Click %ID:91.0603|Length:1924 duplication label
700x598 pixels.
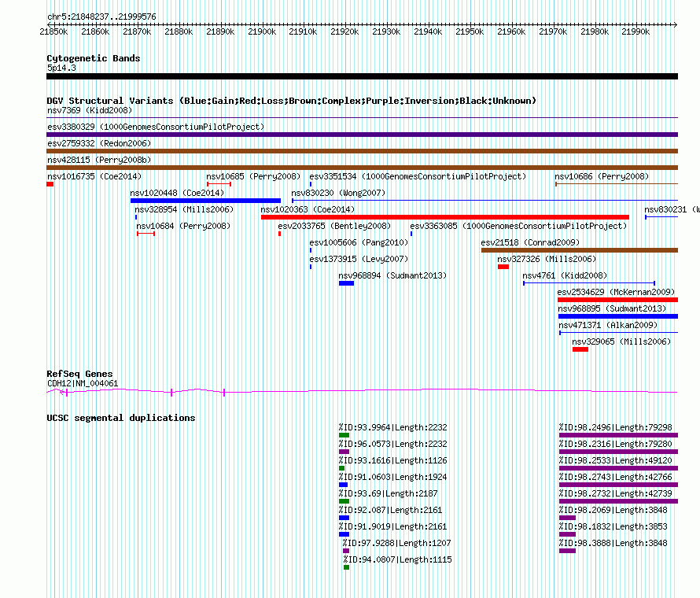click(x=392, y=477)
